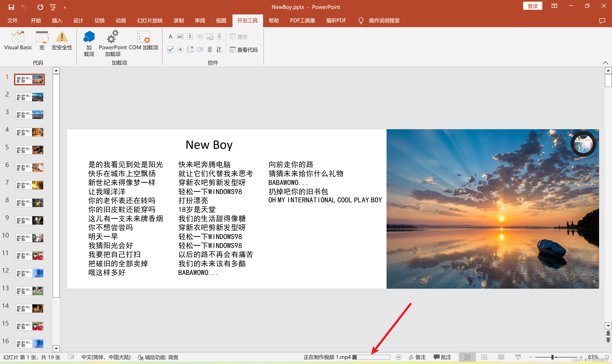The width and height of the screenshot is (612, 364).
Task: Select slide 12 thumbnail with Windows logo
Action: [x=30, y=273]
